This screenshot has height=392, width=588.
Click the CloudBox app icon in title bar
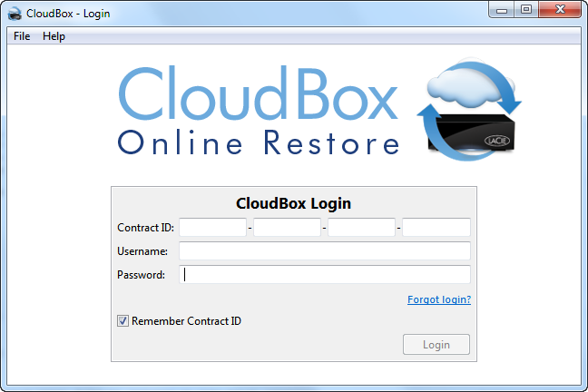(15, 14)
